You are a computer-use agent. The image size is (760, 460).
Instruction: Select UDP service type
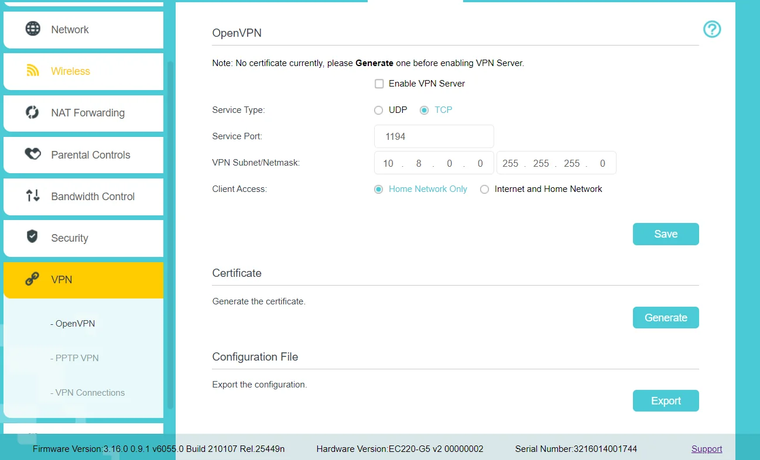tap(378, 111)
